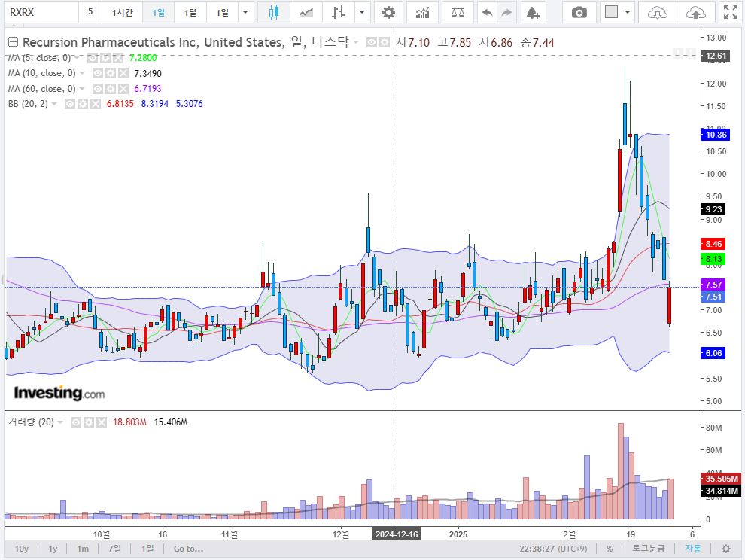
Task: Hide the main RXRX price series
Action: [372, 43]
